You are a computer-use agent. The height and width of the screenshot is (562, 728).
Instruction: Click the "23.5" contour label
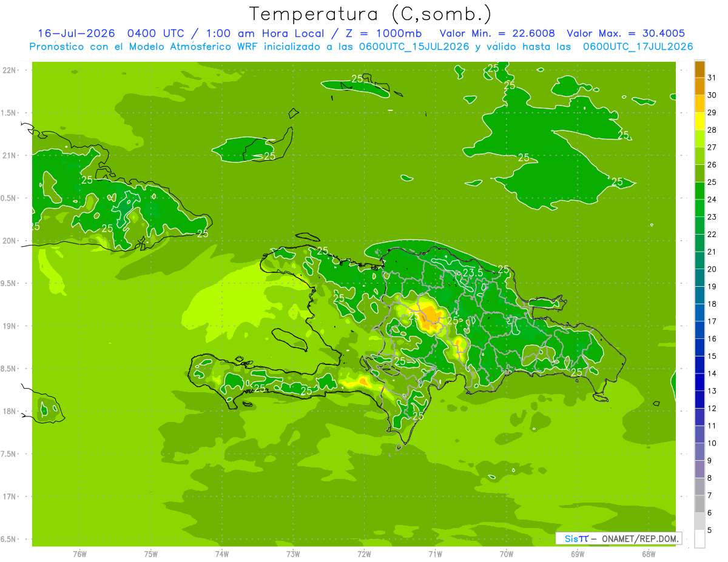point(473,273)
